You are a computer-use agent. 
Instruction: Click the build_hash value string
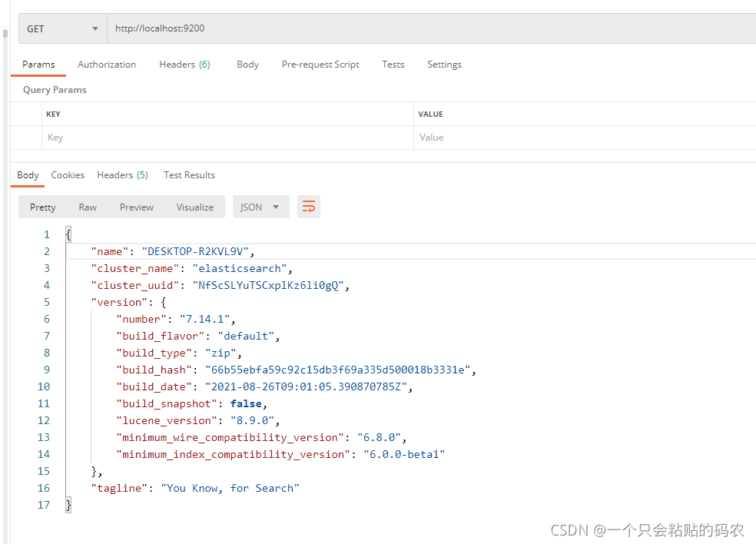tap(338, 370)
